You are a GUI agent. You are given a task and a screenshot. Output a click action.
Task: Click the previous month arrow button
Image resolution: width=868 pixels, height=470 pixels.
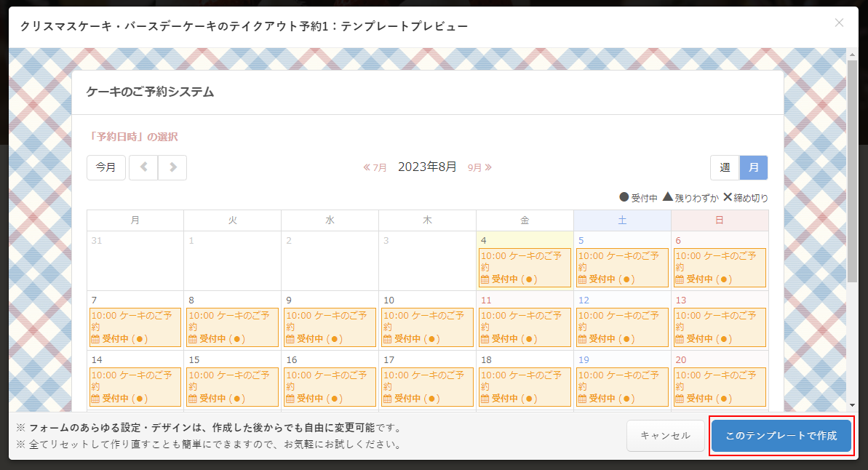tap(143, 167)
